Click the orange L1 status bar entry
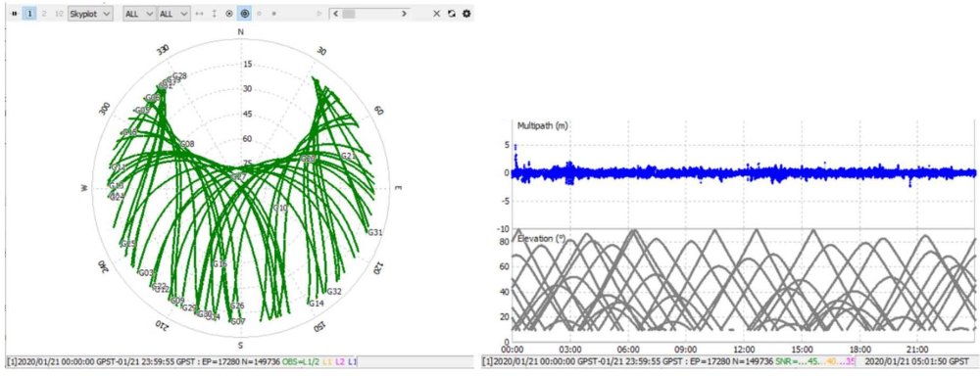This screenshot has height=376, width=980. coord(327,361)
